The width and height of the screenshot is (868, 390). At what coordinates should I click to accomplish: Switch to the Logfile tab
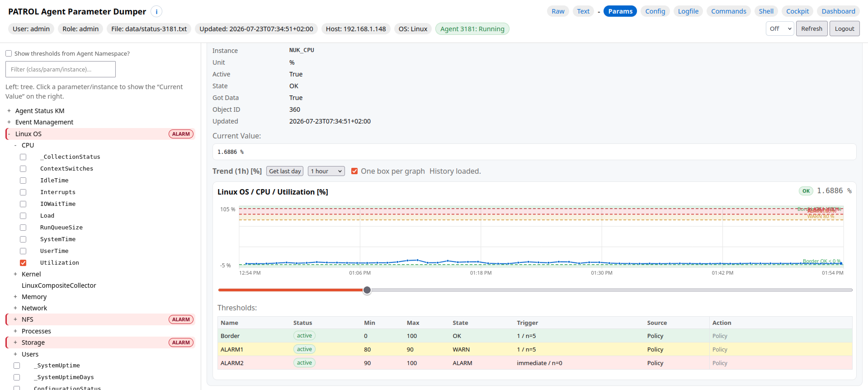(688, 11)
